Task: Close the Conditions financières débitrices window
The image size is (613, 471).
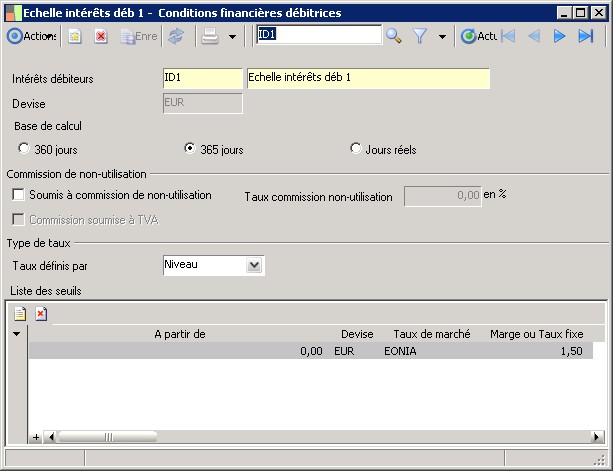Action: (599, 13)
